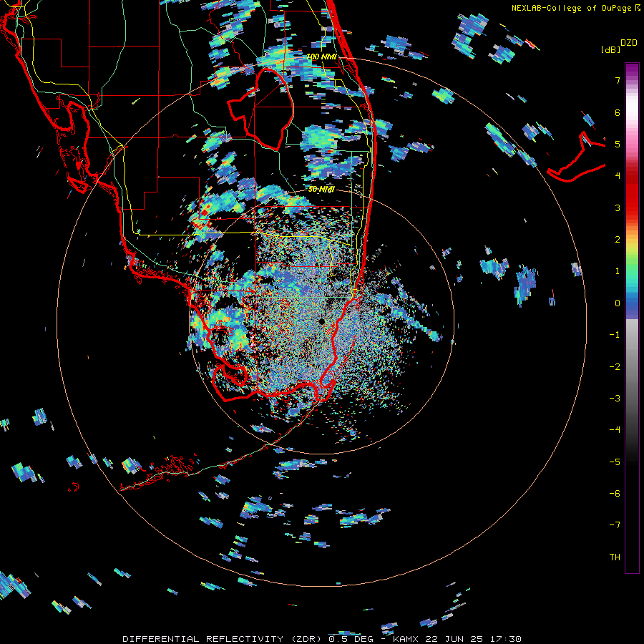Click the -6 value on color scale
644x644 pixels.
(615, 493)
